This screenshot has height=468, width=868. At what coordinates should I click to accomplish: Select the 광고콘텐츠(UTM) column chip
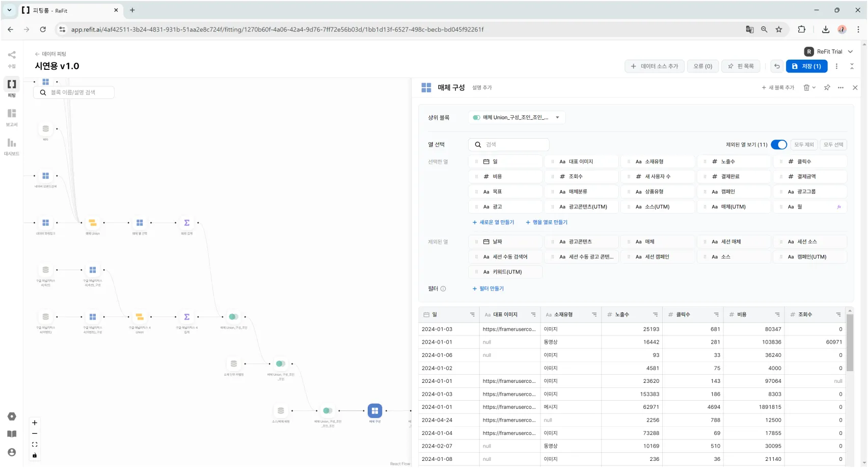(x=582, y=206)
